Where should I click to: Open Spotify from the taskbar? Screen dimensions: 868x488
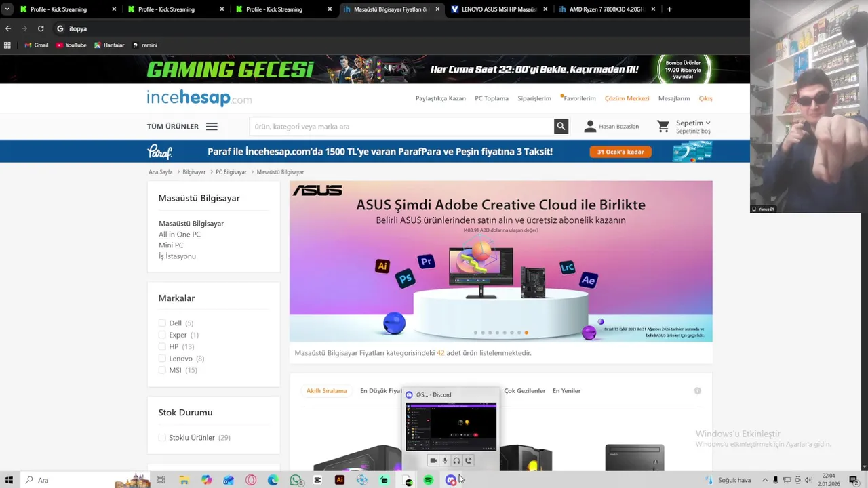pos(429,480)
